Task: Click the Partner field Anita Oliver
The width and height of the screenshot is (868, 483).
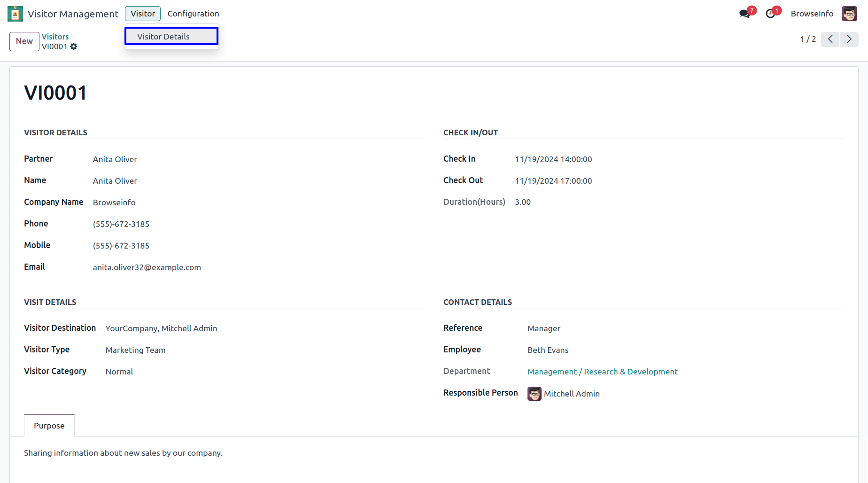Action: [x=115, y=159]
